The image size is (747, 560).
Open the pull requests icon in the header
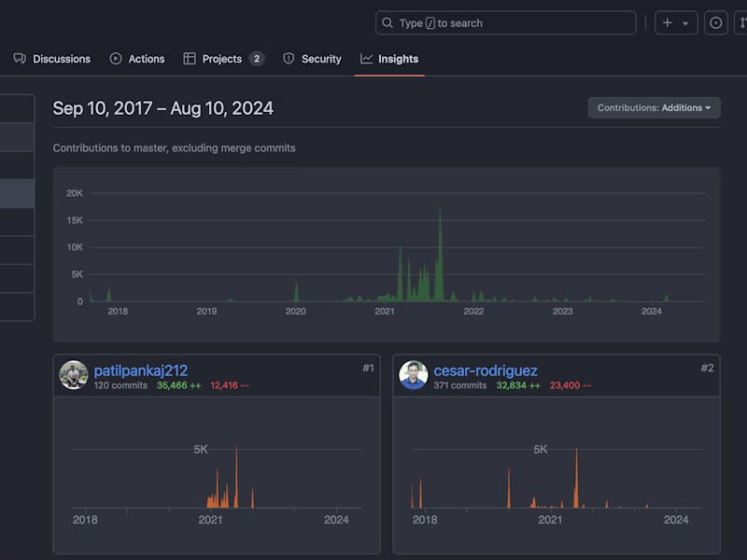coord(741,22)
